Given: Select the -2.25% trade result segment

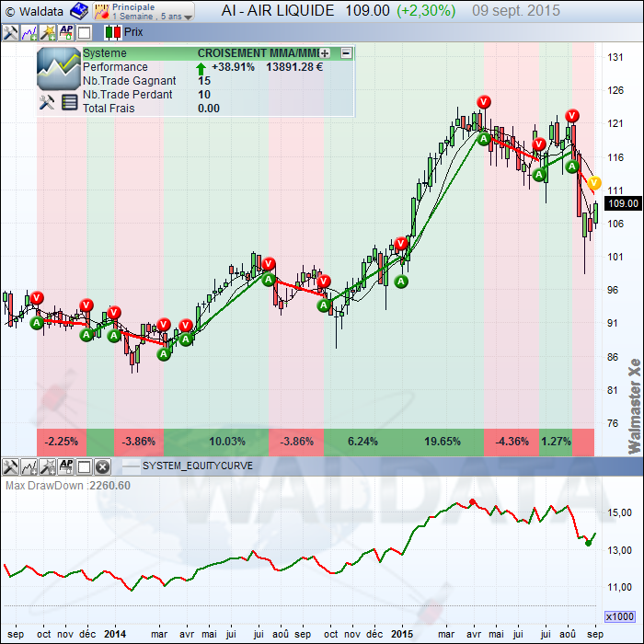Looking at the screenshot, I should (x=62, y=442).
